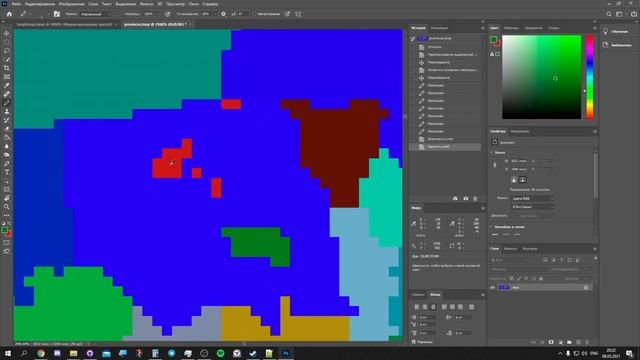Select the Rectangle shape tool
The width and height of the screenshot is (640, 360).
pyautogui.click(x=7, y=189)
